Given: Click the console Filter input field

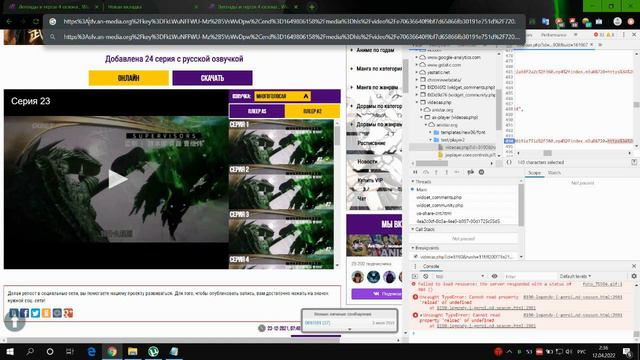Looking at the screenshot, I should tap(529, 276).
